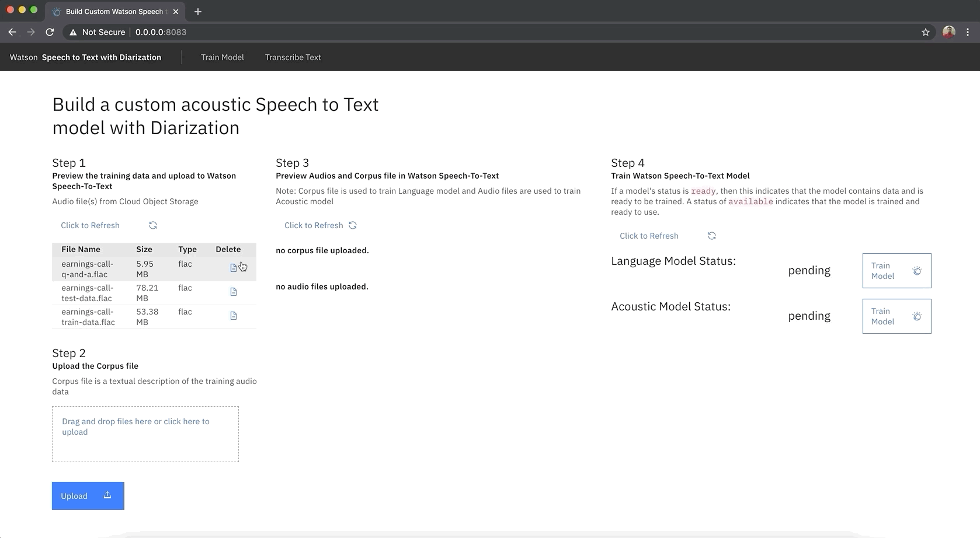Click the Delete column header
This screenshot has height=538, width=980.
228,249
